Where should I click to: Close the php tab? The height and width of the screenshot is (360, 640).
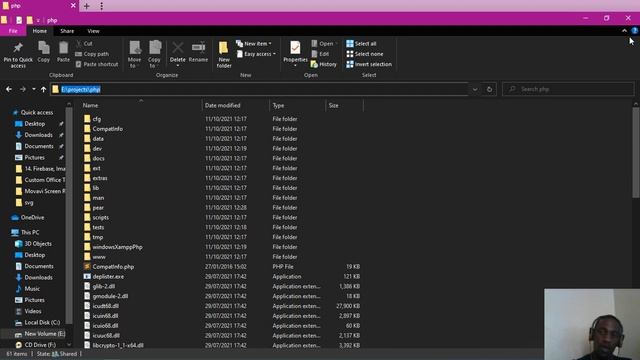73,6
